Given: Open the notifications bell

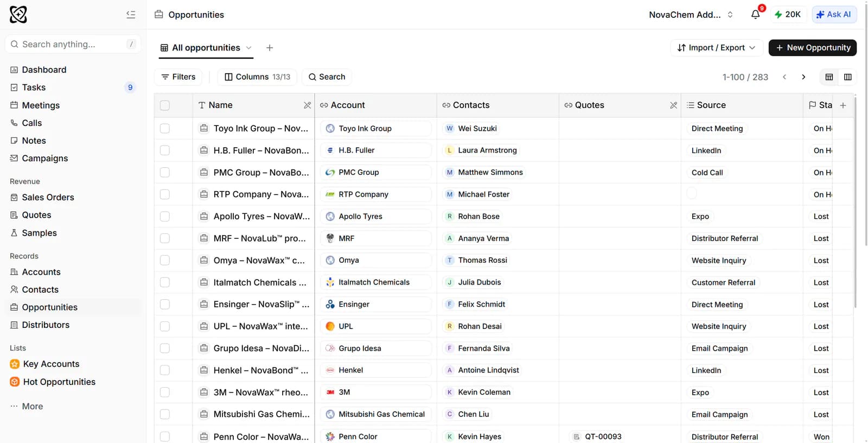Looking at the screenshot, I should click(x=756, y=15).
